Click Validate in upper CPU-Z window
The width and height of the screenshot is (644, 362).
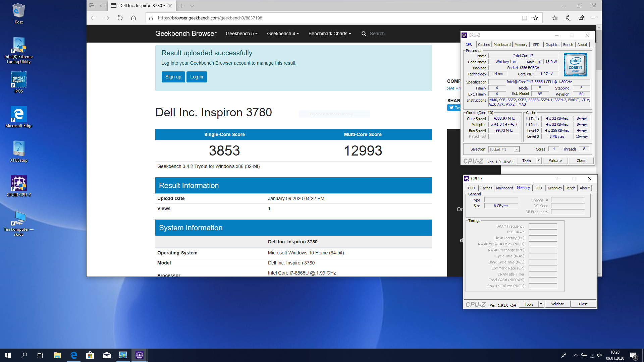click(x=555, y=161)
